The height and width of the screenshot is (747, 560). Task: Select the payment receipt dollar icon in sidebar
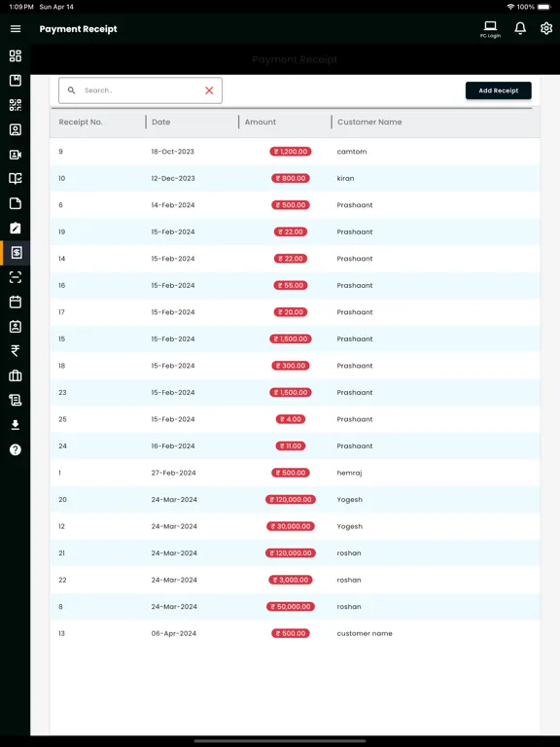(x=17, y=253)
